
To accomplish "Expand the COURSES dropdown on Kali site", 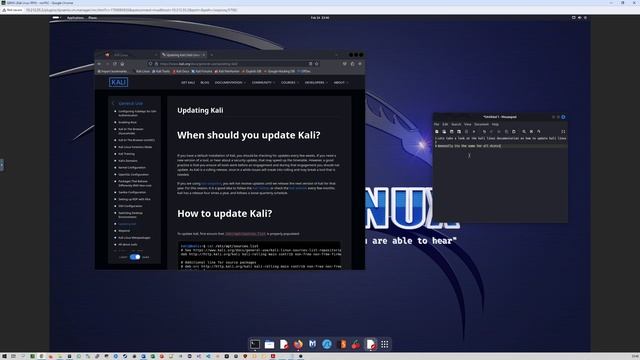I will 290,82.
